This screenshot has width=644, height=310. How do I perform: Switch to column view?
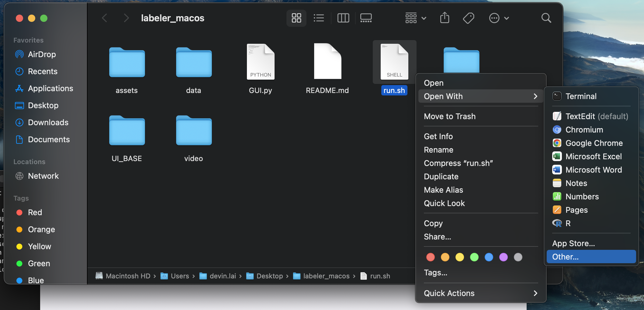[343, 18]
